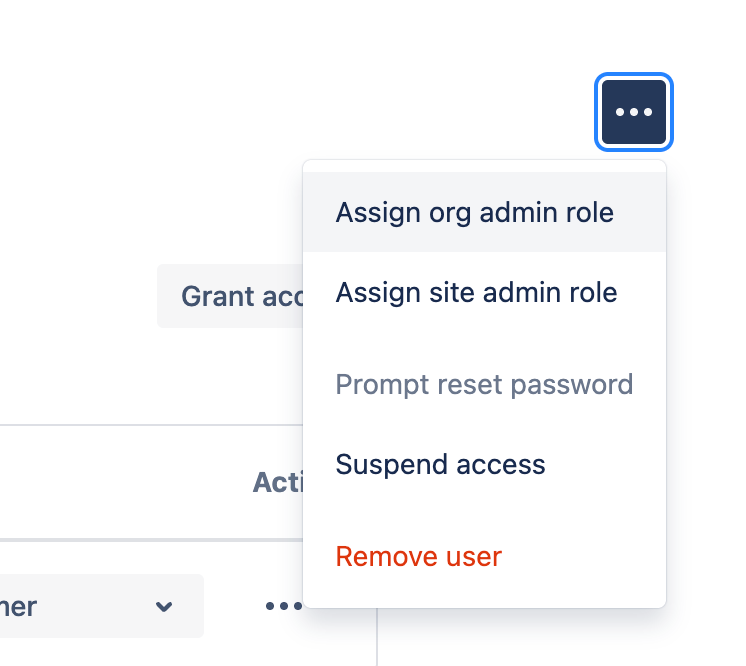This screenshot has height=666, width=746.
Task: Select Suspend access from menu
Action: pyautogui.click(x=484, y=464)
